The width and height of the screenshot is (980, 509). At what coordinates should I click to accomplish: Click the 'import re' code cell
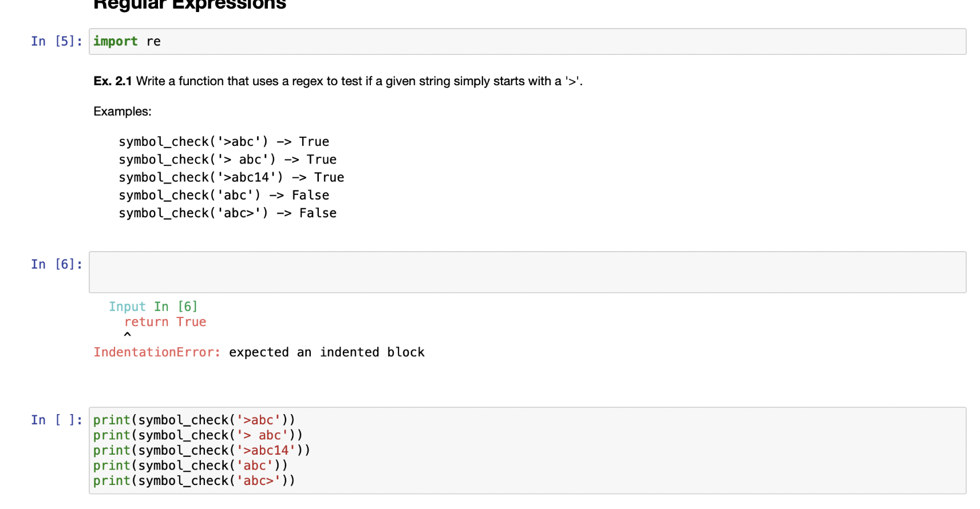tap(527, 41)
